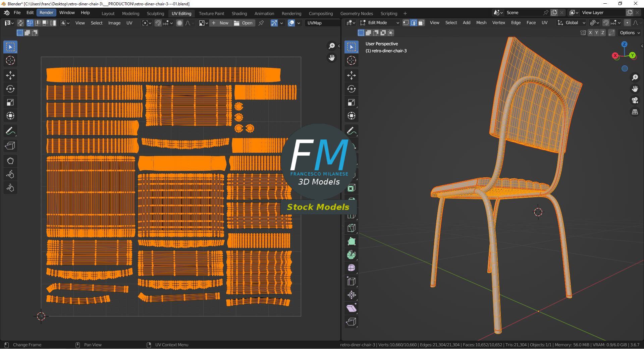The width and height of the screenshot is (644, 349).
Task: Enable face select mode in the viewport header
Action: tap(421, 22)
